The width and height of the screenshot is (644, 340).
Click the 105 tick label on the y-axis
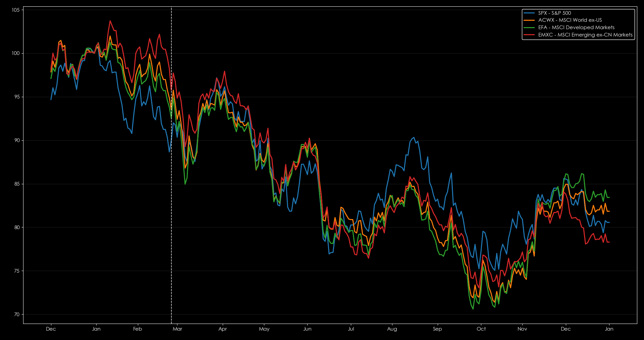pos(15,10)
